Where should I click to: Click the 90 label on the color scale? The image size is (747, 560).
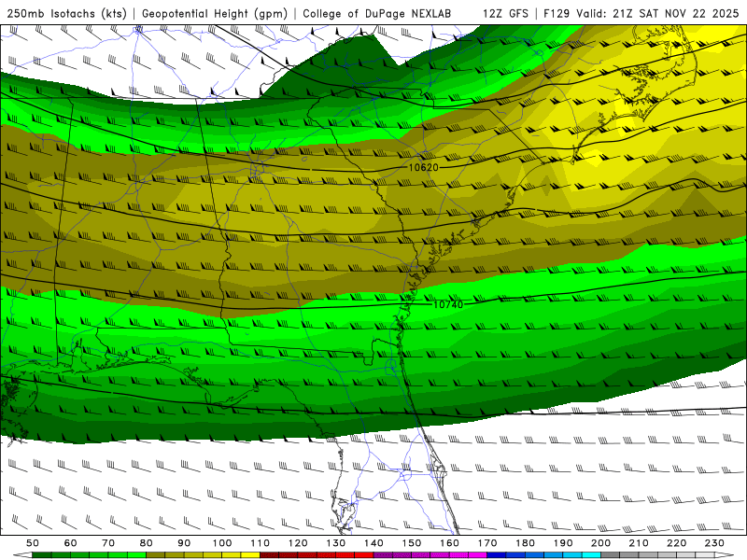click(x=184, y=543)
